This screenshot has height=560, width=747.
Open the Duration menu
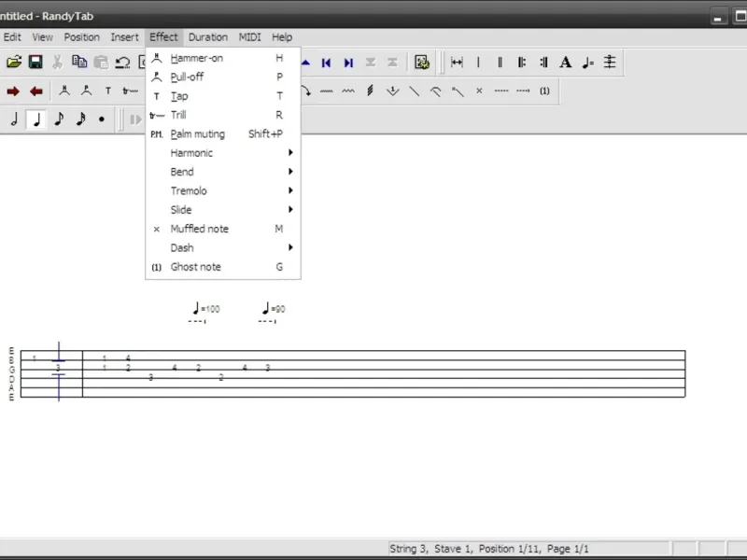coord(207,37)
